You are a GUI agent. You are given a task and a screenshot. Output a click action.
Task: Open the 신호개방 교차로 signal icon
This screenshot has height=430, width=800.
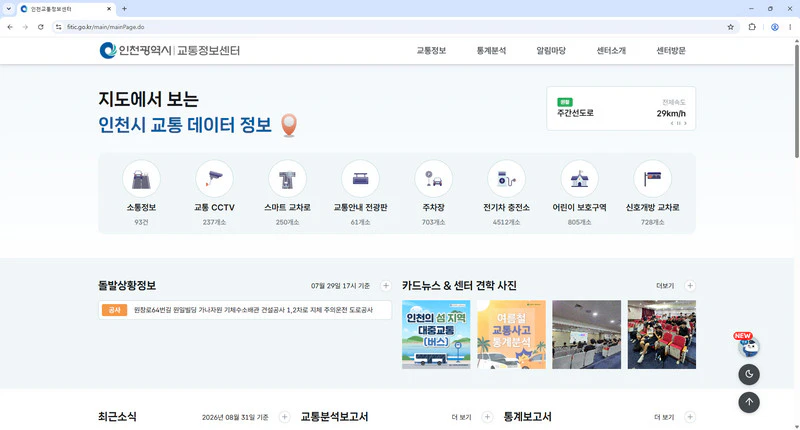tap(652, 179)
